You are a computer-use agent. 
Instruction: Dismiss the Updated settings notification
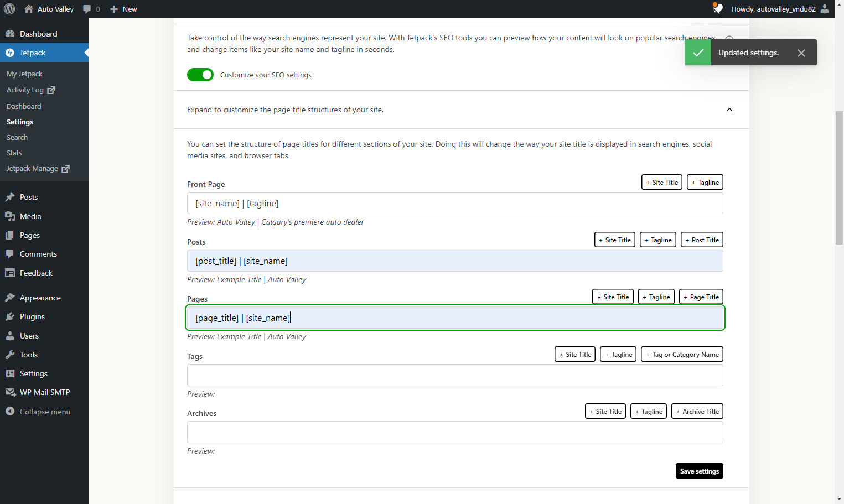pos(801,53)
